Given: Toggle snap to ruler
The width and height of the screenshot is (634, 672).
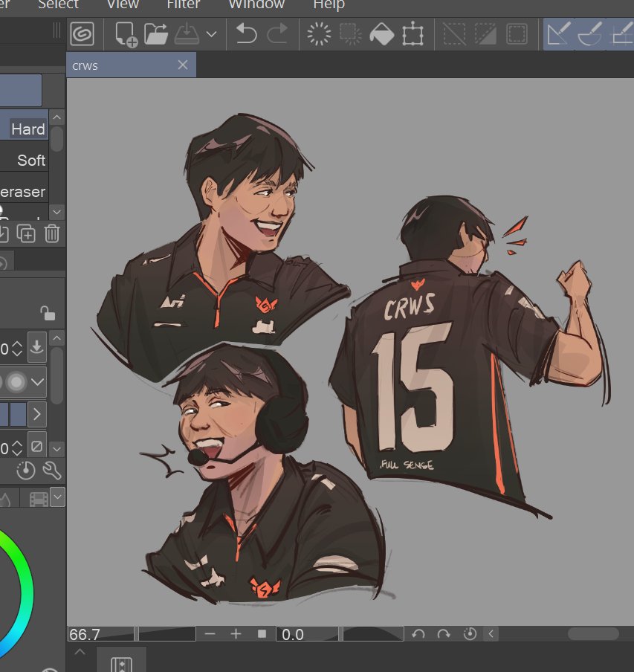Looking at the screenshot, I should (559, 34).
